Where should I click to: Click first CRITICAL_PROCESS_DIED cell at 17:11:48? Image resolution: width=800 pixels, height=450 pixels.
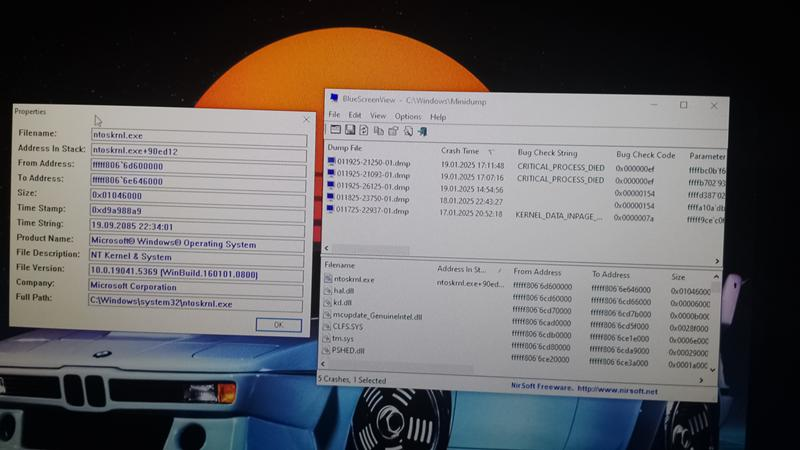(561, 167)
